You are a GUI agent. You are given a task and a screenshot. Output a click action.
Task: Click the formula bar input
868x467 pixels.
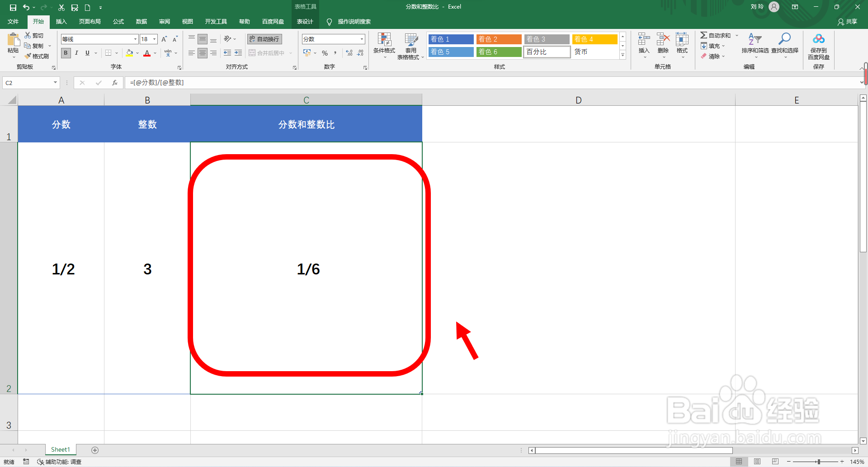point(493,83)
